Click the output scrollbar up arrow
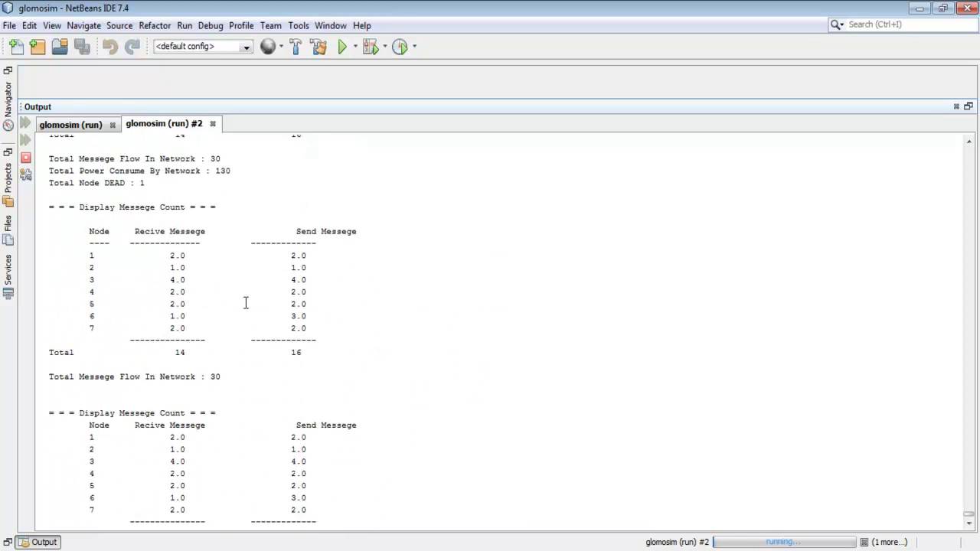The height and width of the screenshot is (551, 980). (969, 142)
